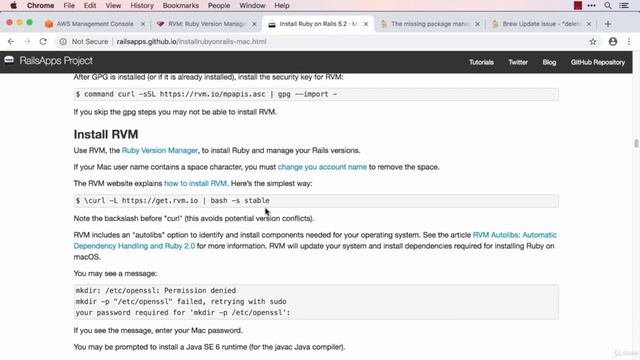Screen dimensions: 640x360
Task: Switch to the AWS Management Console tab
Action: [x=95, y=24]
